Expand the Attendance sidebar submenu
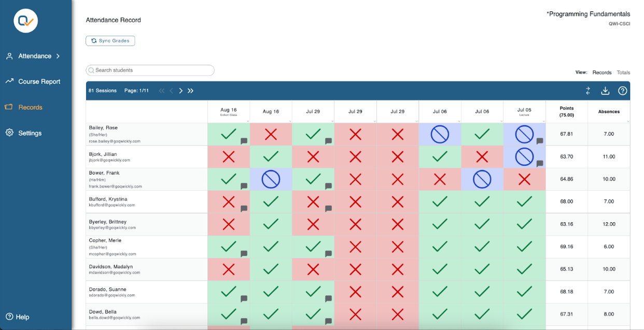This screenshot has height=330, width=644. click(58, 56)
